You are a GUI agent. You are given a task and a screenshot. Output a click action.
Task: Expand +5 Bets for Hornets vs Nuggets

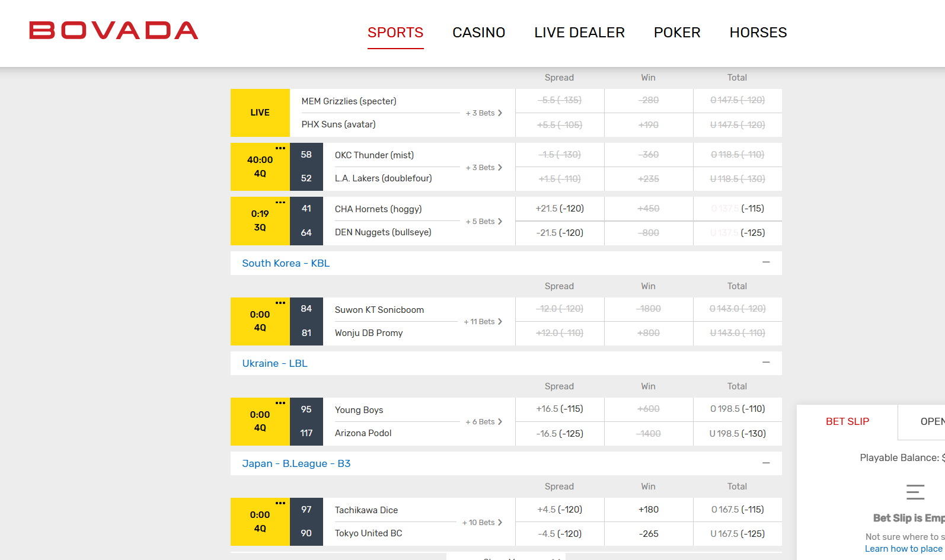coord(484,222)
